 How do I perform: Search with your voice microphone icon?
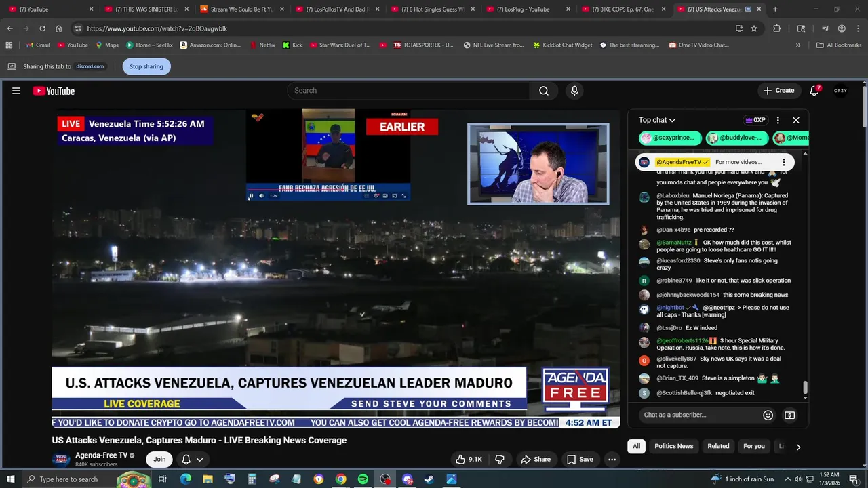(x=574, y=91)
